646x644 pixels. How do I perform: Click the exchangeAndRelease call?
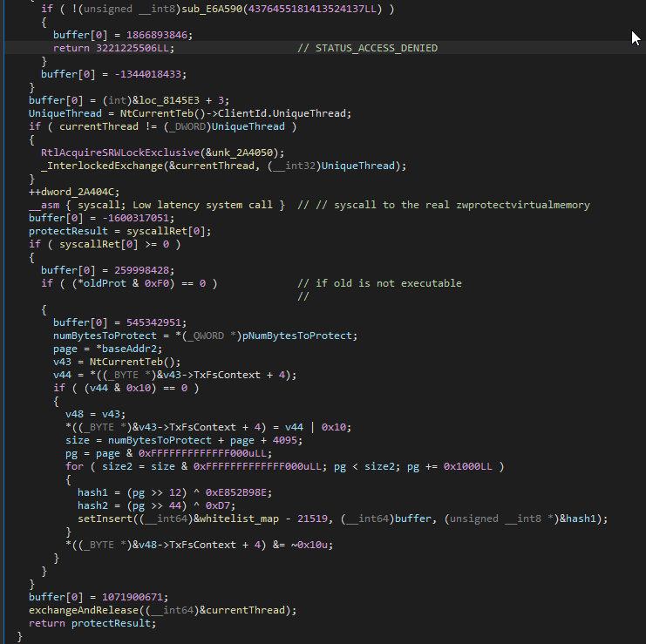coord(84,610)
